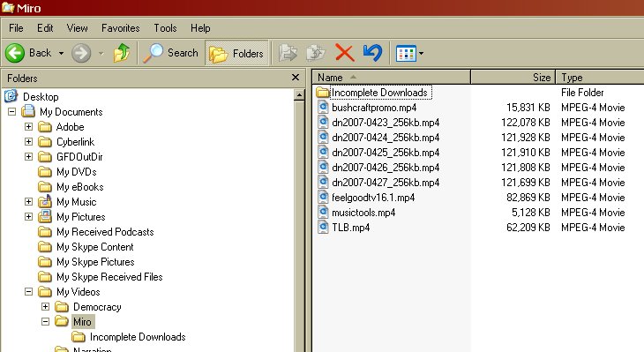This screenshot has height=352, width=644.
Task: Close the Folders pane
Action: pyautogui.click(x=296, y=78)
